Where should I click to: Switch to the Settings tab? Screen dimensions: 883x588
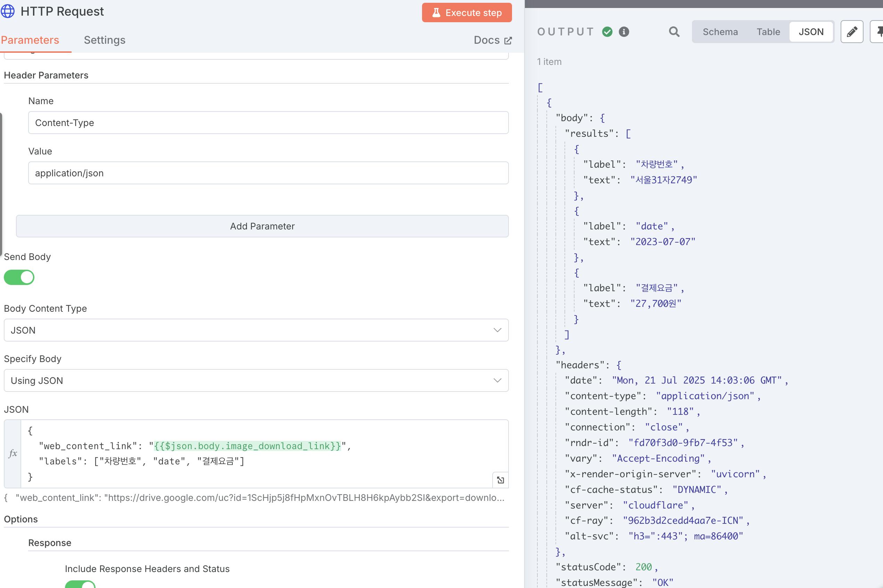tap(105, 40)
